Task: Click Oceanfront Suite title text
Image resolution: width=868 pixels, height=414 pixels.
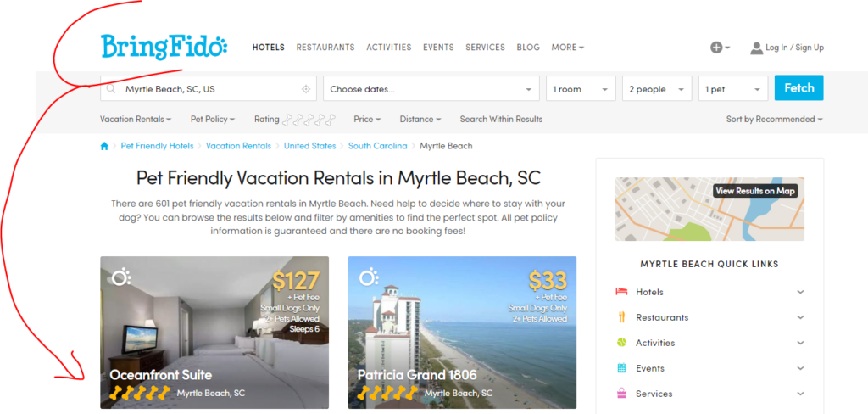Action: [x=160, y=375]
